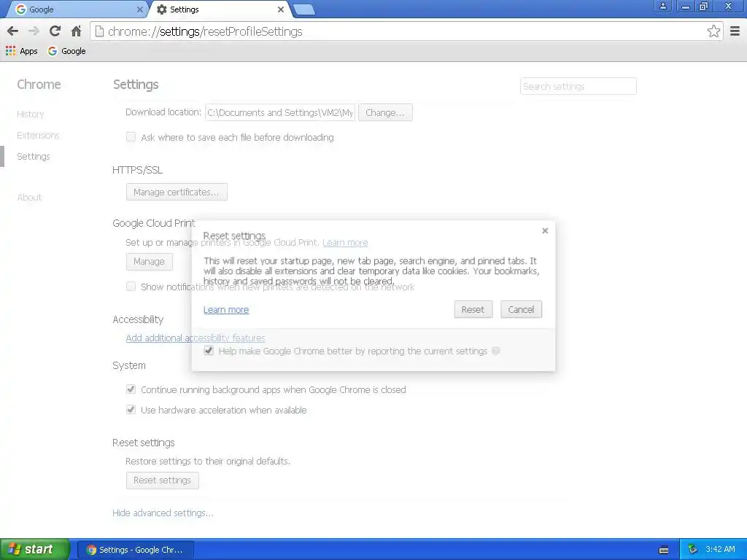Toggle Ask where to save each file checkbox

point(131,137)
